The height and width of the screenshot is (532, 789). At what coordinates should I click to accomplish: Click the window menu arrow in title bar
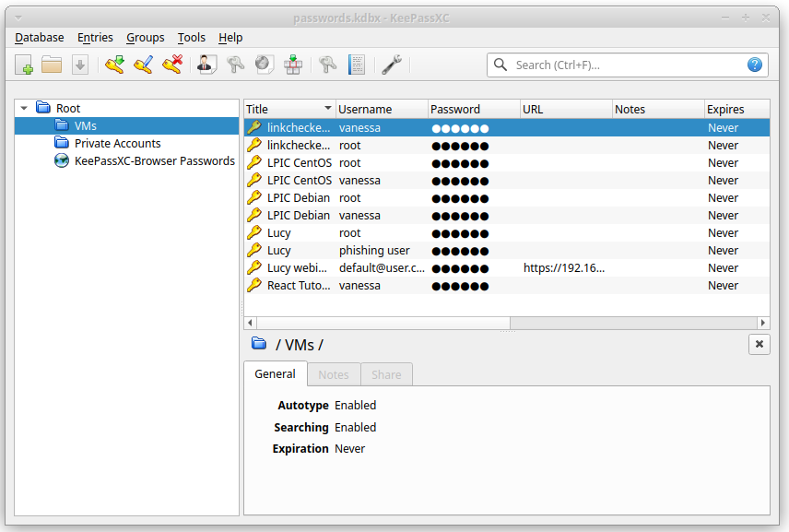[x=18, y=18]
